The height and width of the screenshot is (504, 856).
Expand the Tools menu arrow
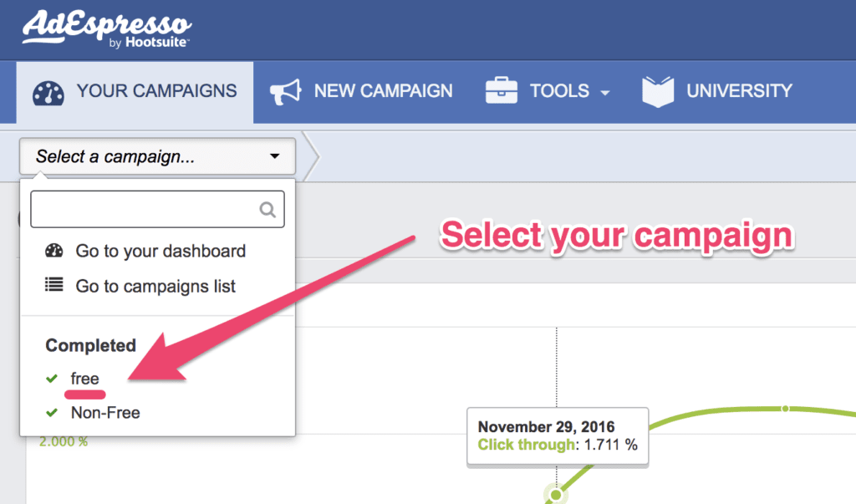point(604,94)
